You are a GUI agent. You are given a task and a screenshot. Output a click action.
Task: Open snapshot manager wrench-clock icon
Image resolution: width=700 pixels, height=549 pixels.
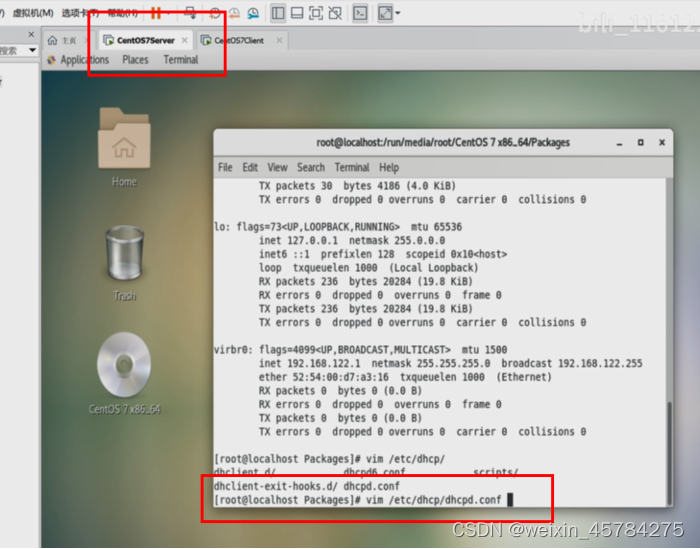point(253,13)
